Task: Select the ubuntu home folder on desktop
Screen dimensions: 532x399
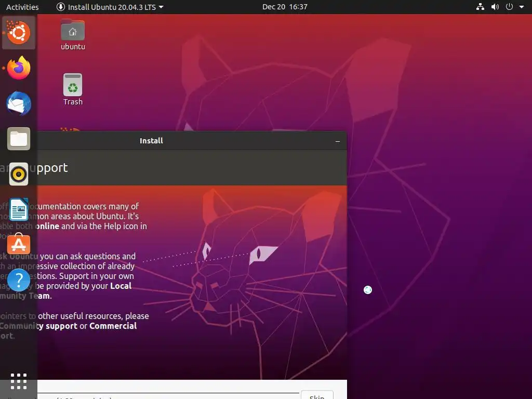Action: pyautogui.click(x=73, y=35)
